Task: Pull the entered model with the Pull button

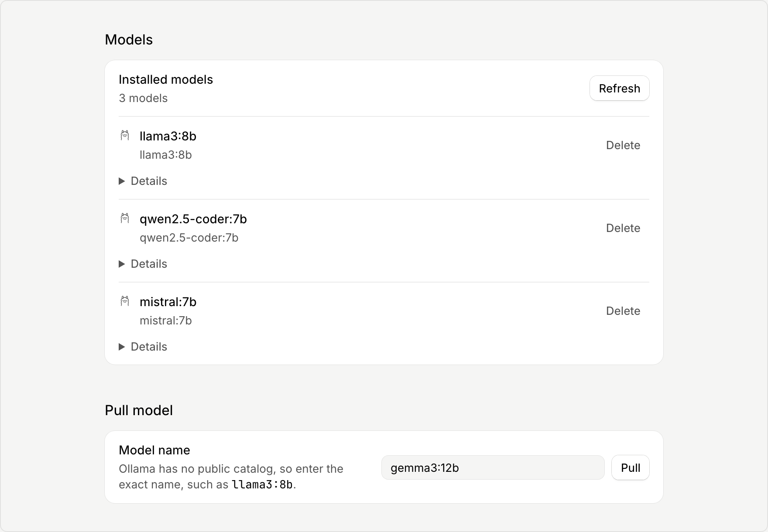Action: [x=631, y=468]
